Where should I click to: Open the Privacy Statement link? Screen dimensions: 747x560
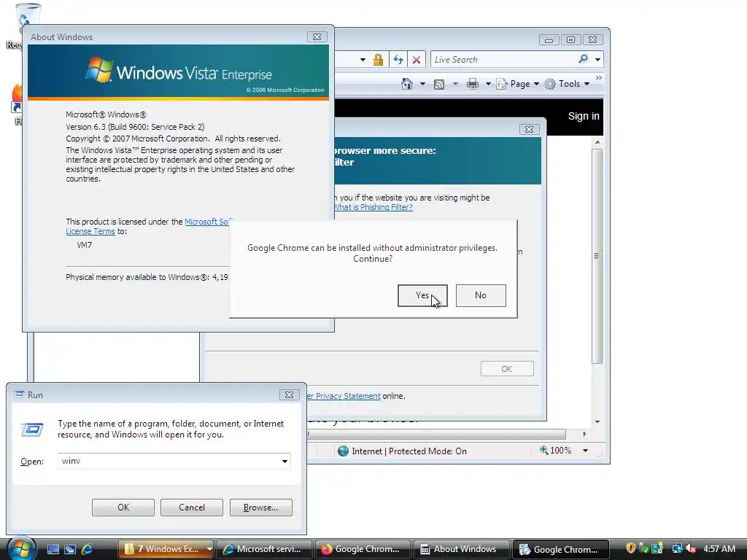(x=344, y=396)
